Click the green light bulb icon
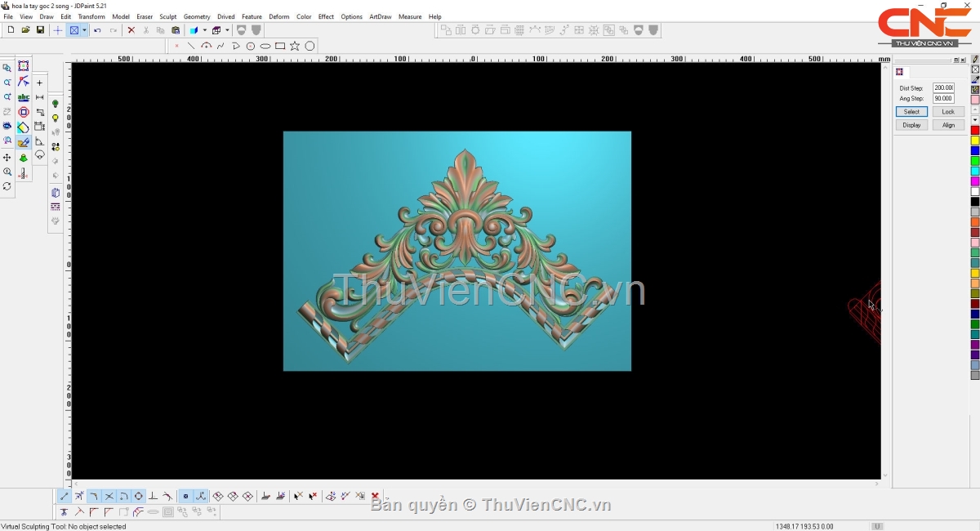 (x=56, y=104)
